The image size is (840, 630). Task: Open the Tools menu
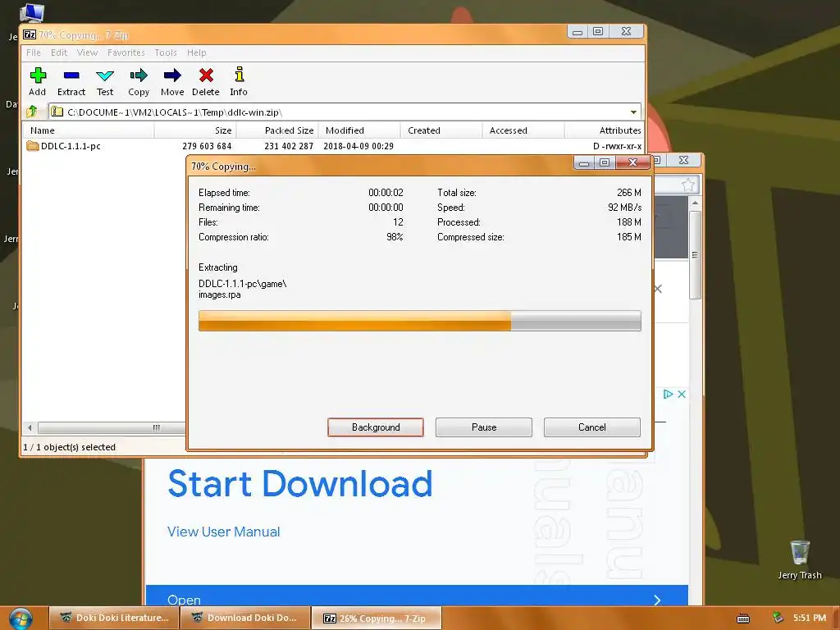pyautogui.click(x=166, y=52)
